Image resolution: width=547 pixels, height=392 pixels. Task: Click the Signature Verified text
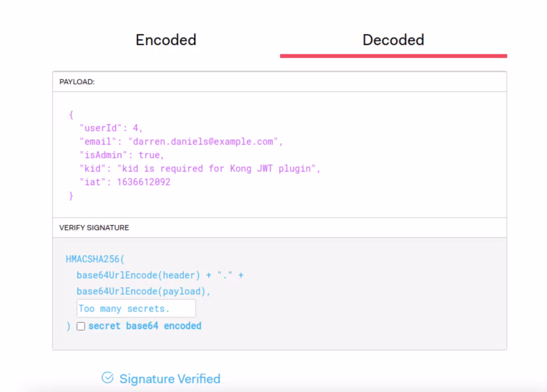pos(170,379)
